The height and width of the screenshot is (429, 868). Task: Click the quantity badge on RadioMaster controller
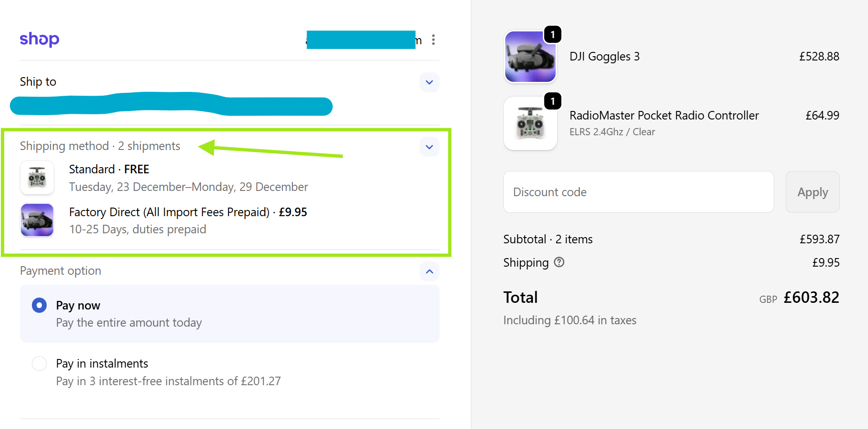point(552,101)
